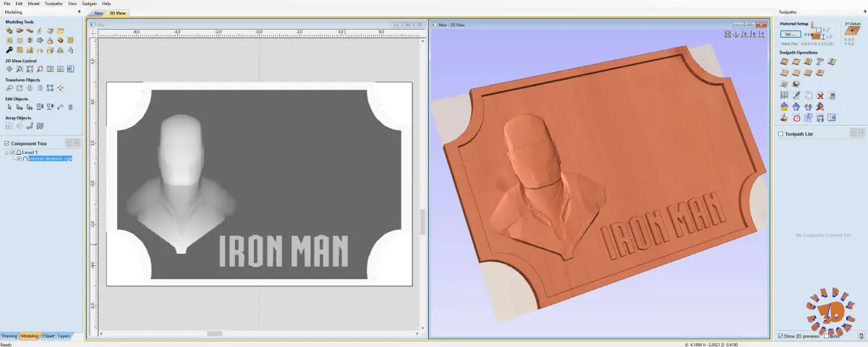The width and height of the screenshot is (868, 347).
Task: Click the IRON MAN text in 2D view
Action: [284, 250]
